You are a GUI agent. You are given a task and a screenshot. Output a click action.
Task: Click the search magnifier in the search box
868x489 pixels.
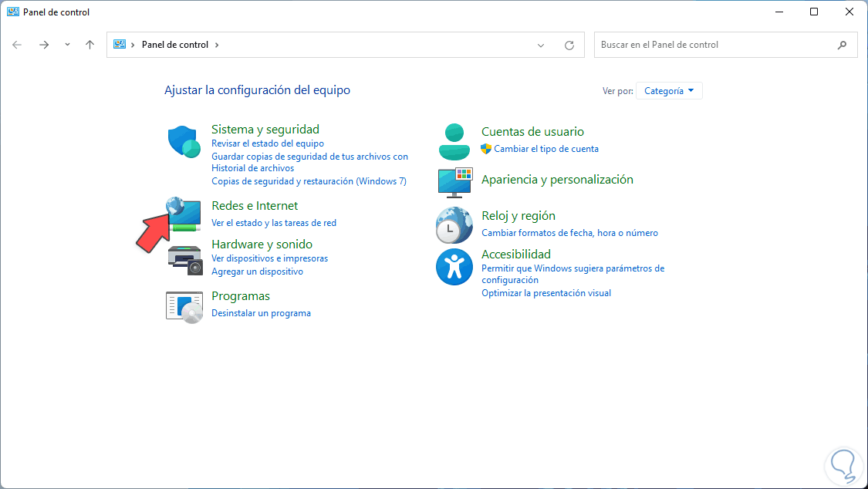pos(842,45)
